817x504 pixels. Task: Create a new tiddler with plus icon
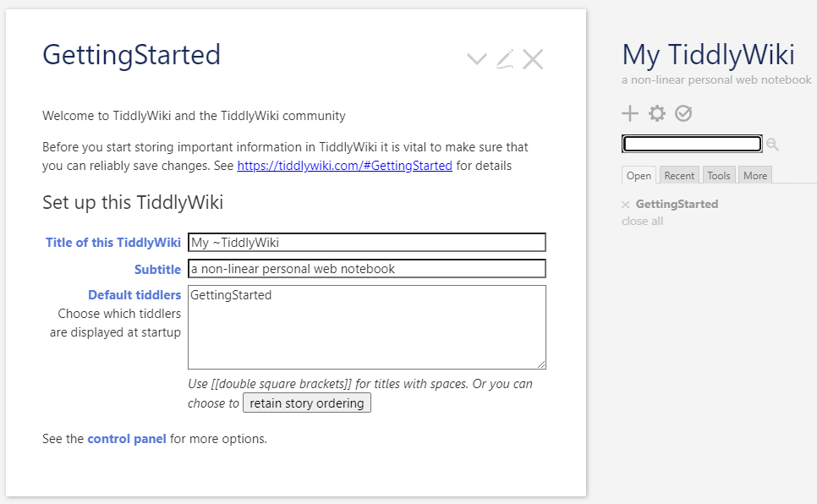pos(630,113)
